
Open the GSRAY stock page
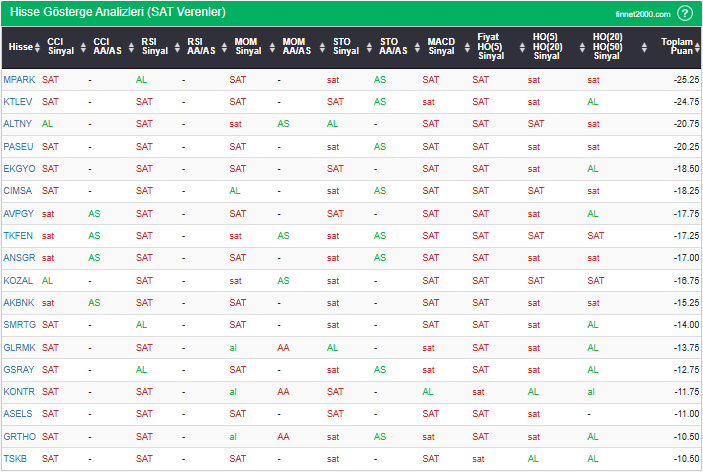tap(18, 369)
